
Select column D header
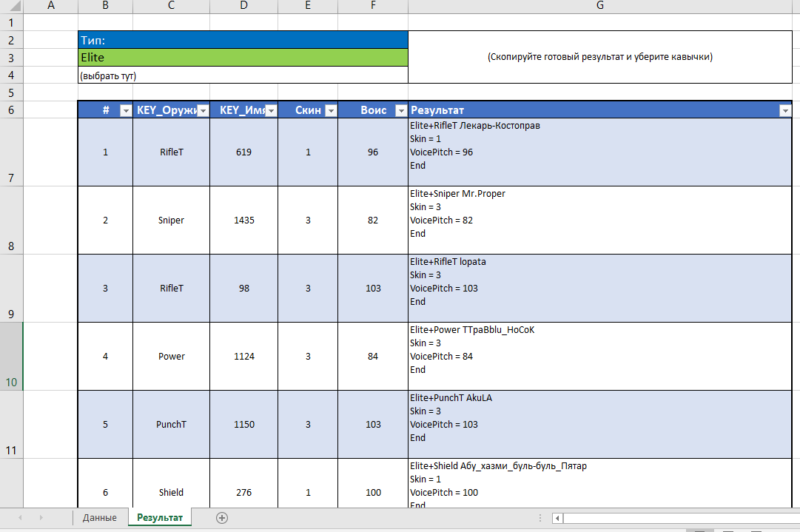[244, 6]
